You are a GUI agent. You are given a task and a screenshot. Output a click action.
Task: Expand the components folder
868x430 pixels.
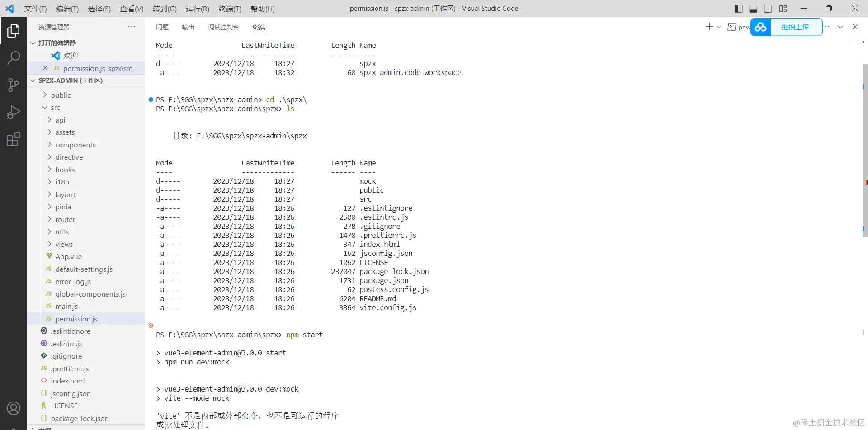click(86, 145)
